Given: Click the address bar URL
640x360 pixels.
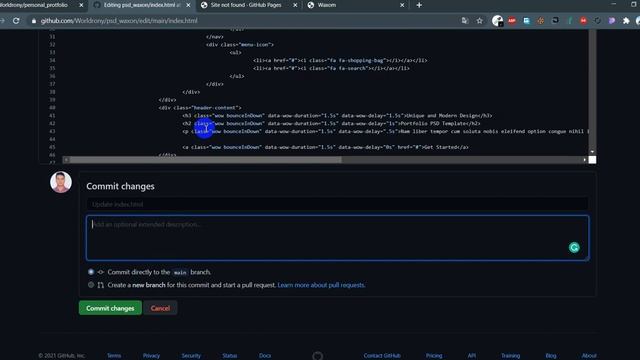Looking at the screenshot, I should pyautogui.click(x=119, y=20).
